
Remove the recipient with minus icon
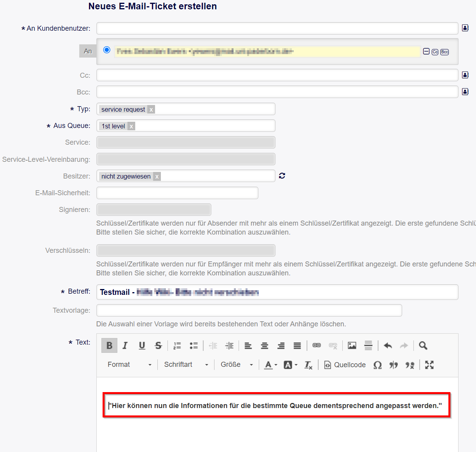click(x=426, y=52)
